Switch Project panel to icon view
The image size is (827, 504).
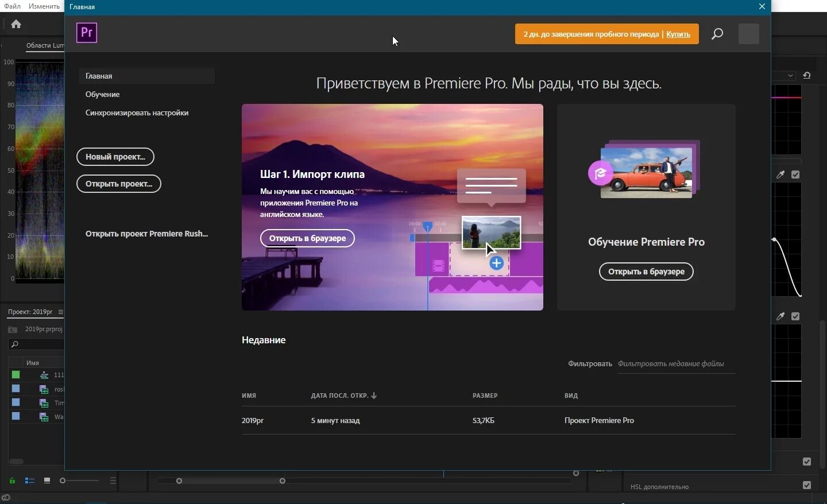(47, 480)
